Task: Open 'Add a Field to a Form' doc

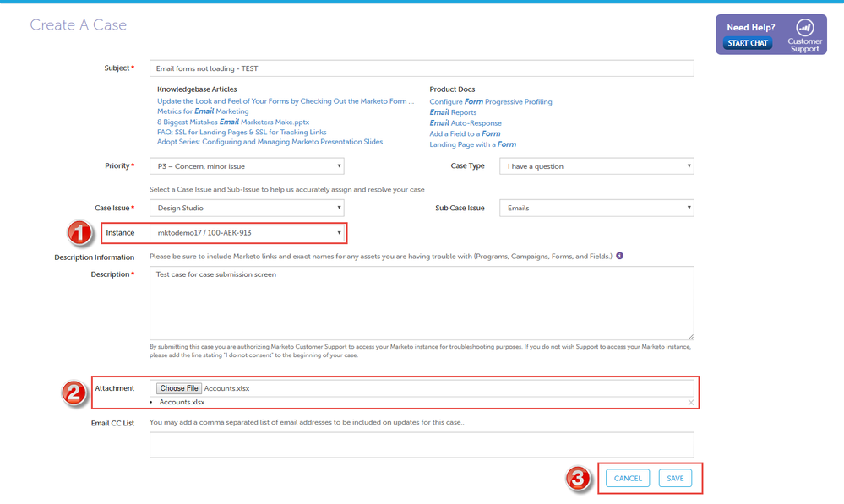Action: [465, 133]
